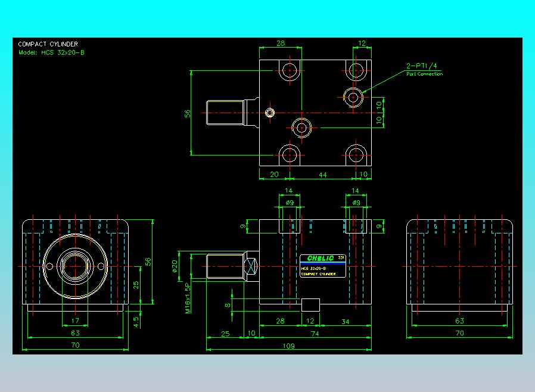The height and width of the screenshot is (392, 535).
Task: Click the "109" overall length dimension
Action: [x=289, y=346]
